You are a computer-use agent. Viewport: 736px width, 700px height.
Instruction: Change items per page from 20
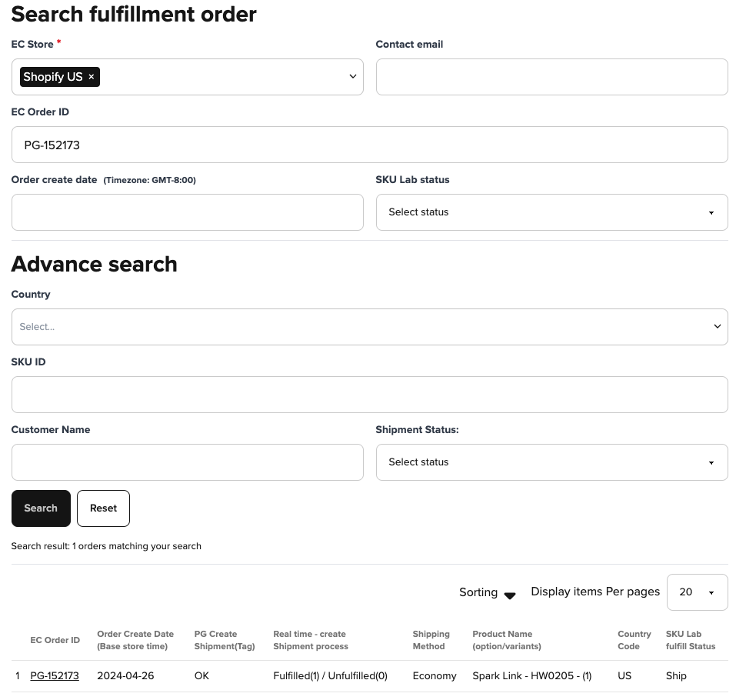pyautogui.click(x=697, y=592)
